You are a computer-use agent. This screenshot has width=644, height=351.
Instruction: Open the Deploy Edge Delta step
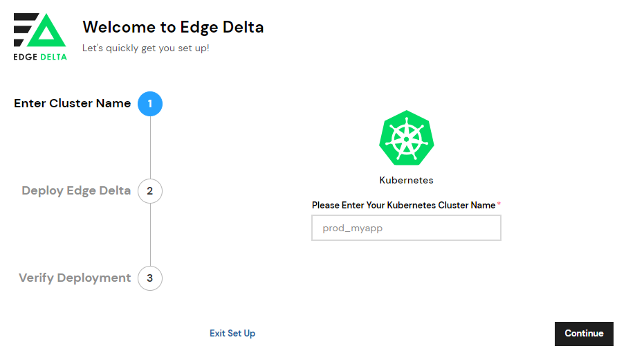coord(76,190)
